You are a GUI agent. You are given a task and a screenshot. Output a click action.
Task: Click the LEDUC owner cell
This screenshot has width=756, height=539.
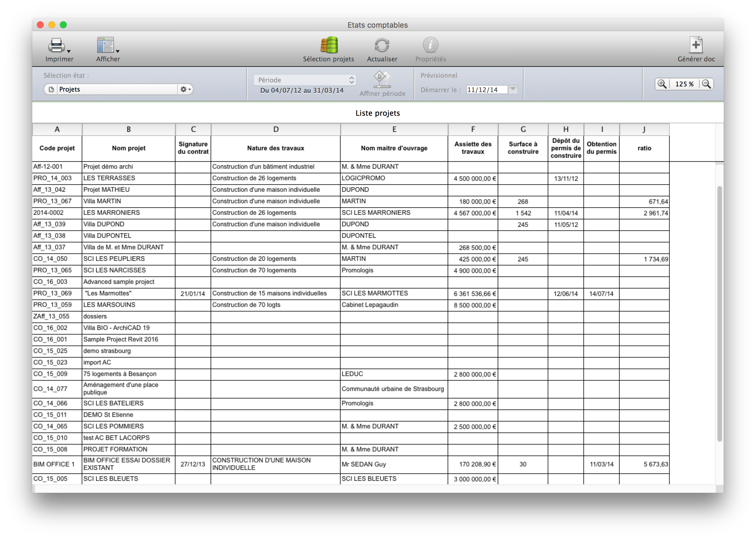coord(394,374)
